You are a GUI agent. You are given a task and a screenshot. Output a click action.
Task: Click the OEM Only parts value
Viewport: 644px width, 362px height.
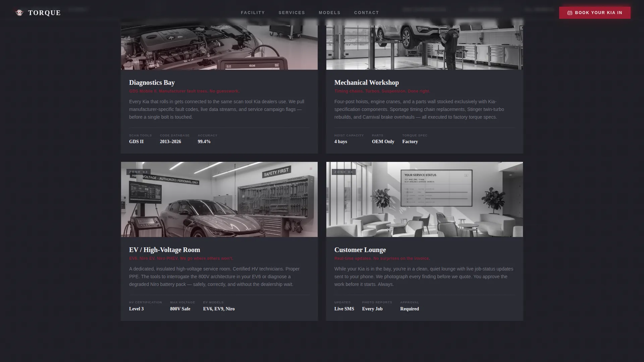383,142
